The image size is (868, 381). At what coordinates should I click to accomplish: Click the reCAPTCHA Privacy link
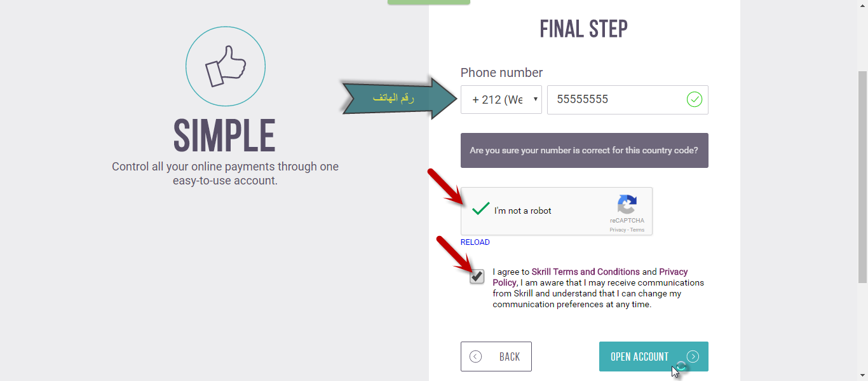(x=617, y=230)
